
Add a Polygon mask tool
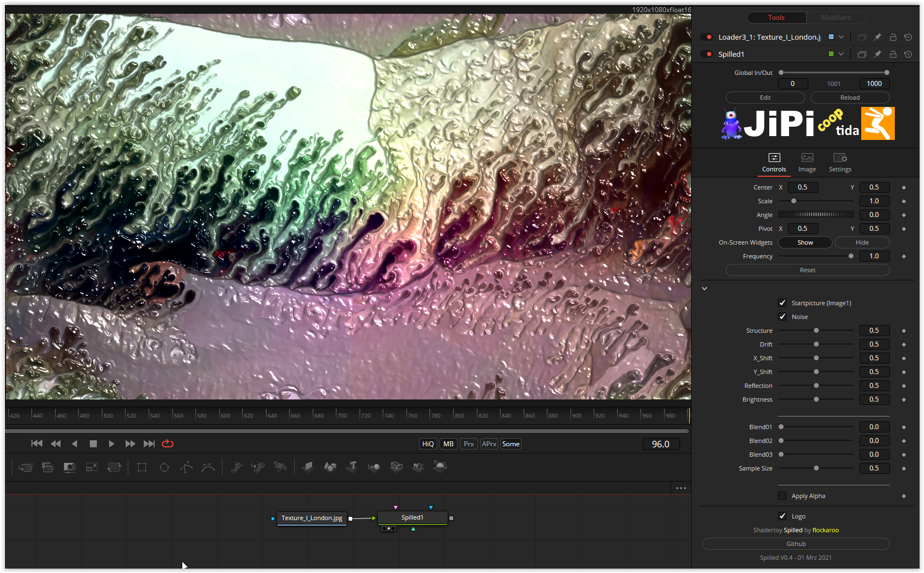pyautogui.click(x=186, y=467)
